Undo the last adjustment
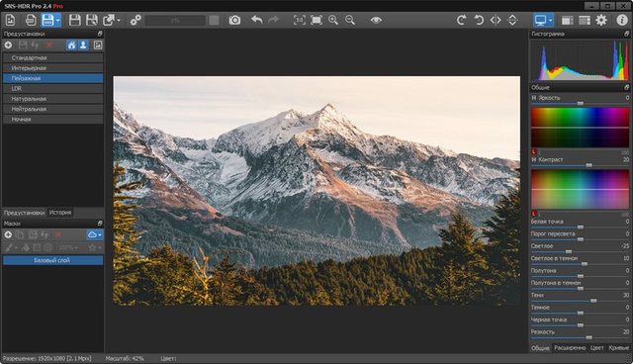 click(x=257, y=20)
